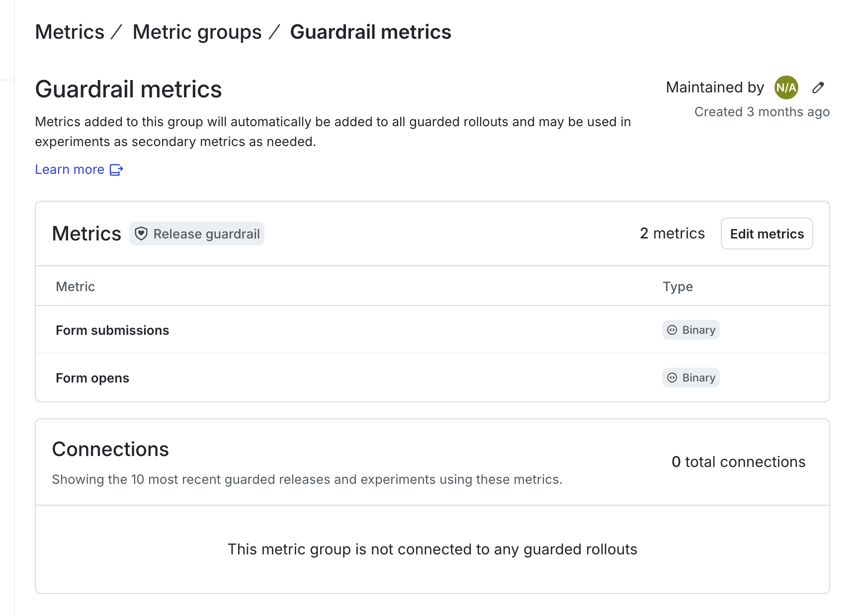Click the Guardrail metrics page title

128,89
